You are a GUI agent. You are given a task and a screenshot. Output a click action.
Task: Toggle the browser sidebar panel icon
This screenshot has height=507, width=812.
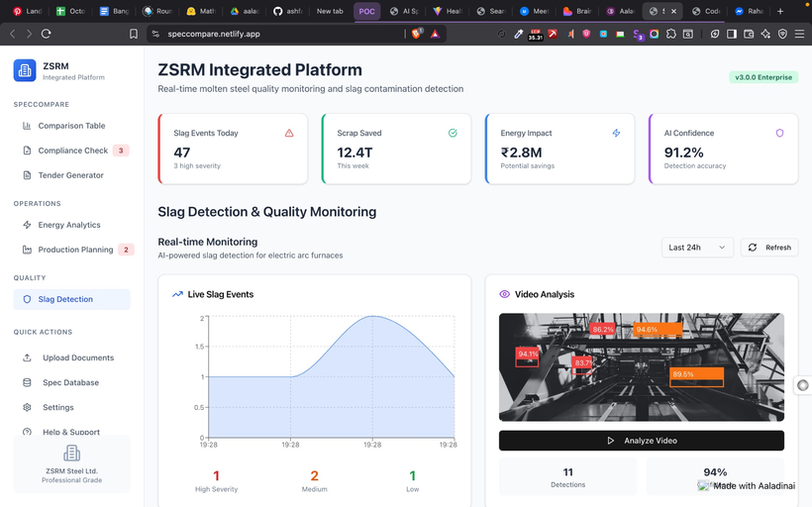click(732, 35)
